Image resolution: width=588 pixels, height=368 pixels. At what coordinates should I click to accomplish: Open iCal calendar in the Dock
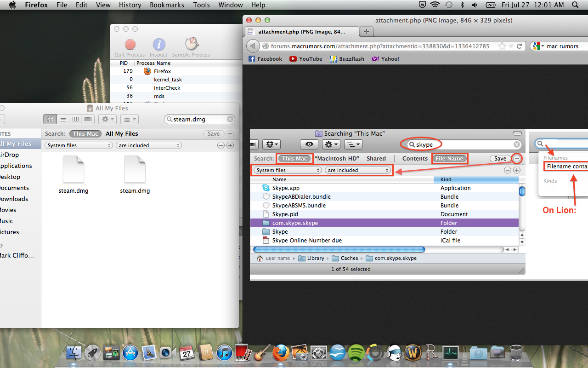tap(187, 353)
